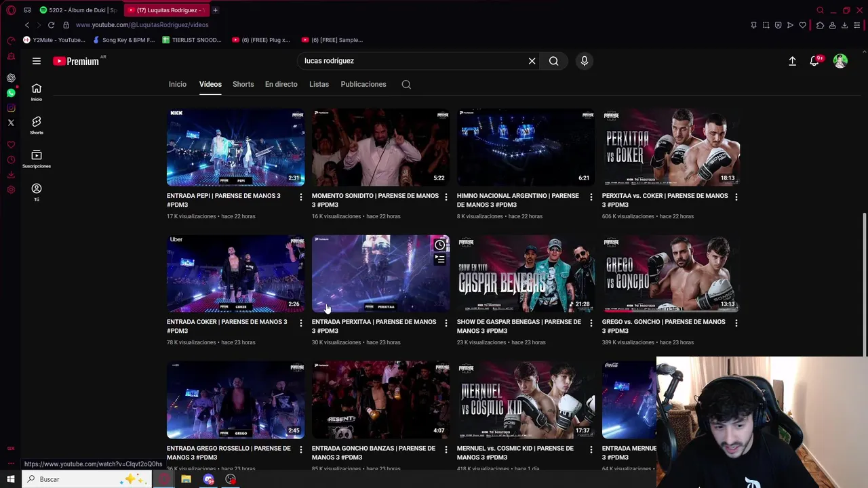
Task: Switch to the channel Inicio tab
Action: point(178,85)
